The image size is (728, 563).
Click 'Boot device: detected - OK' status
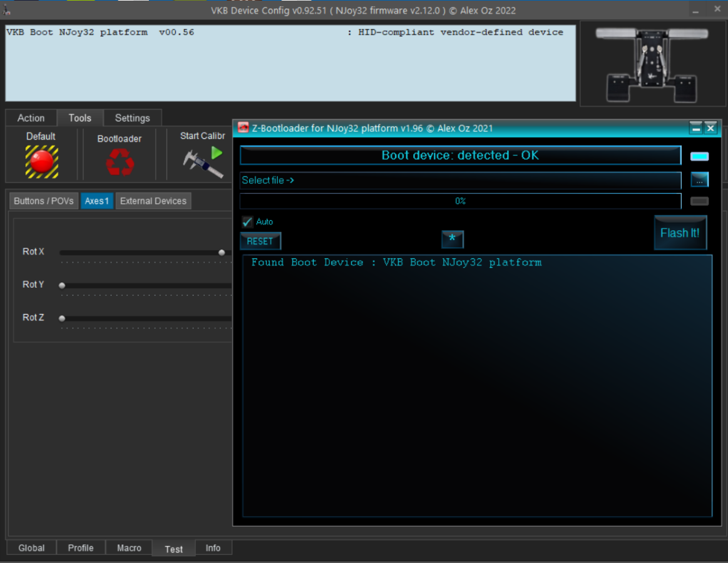coord(461,155)
